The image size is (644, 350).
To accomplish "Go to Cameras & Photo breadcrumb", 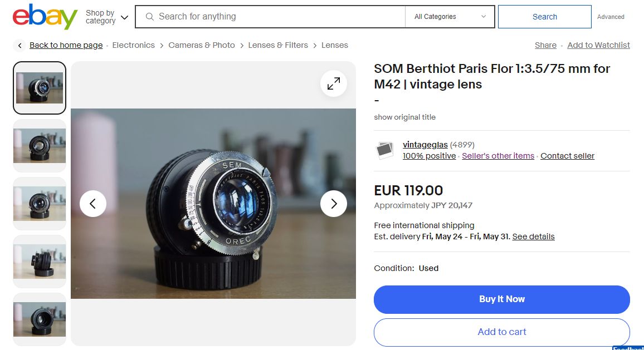I will 202,45.
